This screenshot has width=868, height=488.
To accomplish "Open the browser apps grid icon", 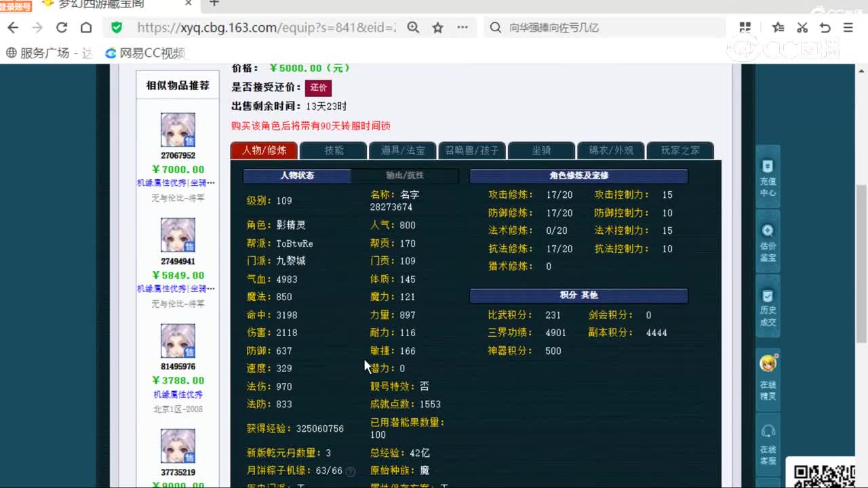I will pos(745,28).
